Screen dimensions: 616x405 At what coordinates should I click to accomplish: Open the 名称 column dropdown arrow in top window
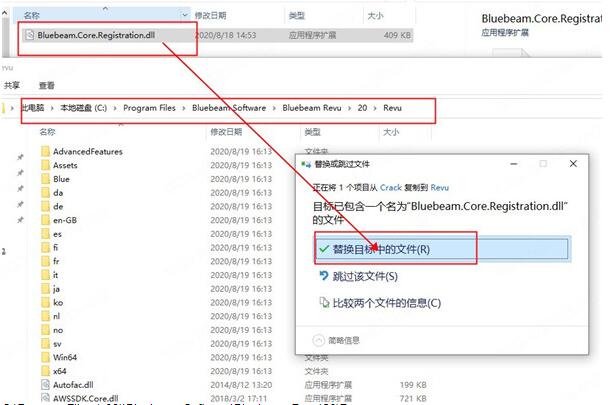click(185, 15)
